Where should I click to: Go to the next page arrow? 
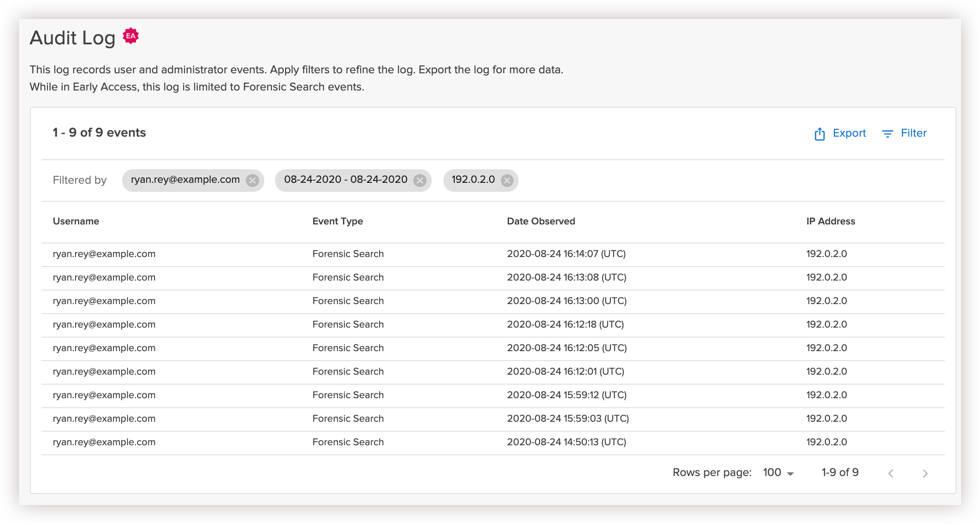tap(925, 473)
